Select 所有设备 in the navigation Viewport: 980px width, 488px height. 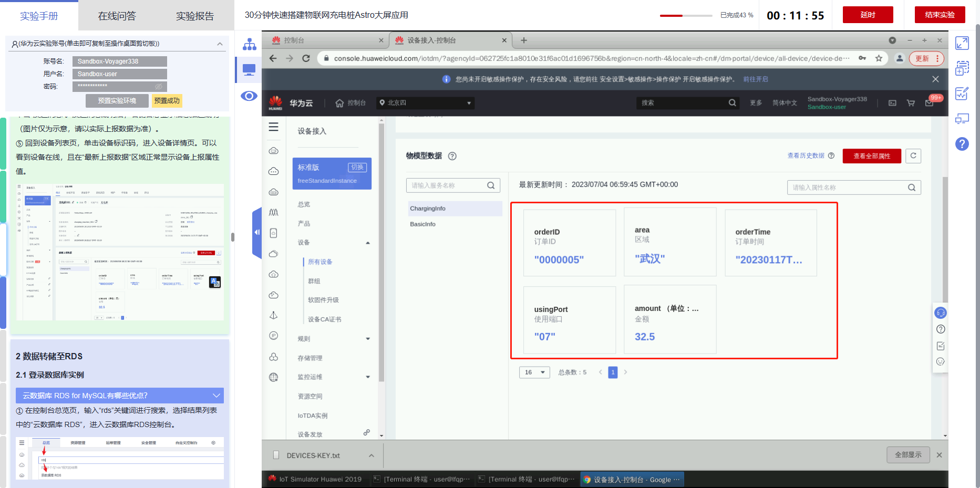coord(320,262)
